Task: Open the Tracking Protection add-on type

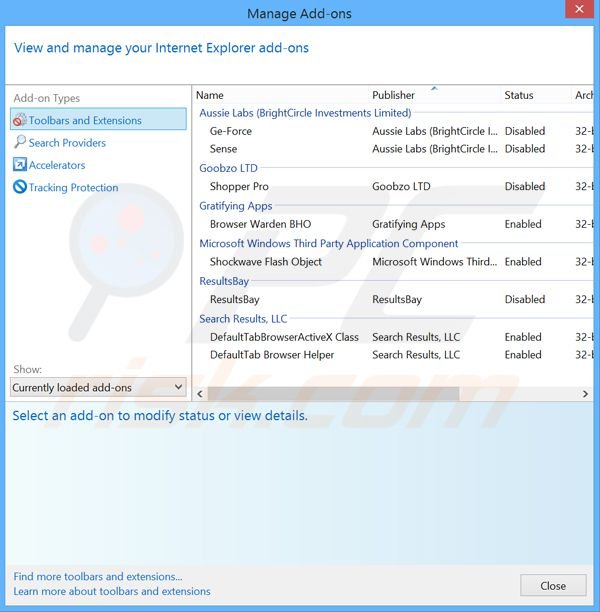Action: (73, 187)
